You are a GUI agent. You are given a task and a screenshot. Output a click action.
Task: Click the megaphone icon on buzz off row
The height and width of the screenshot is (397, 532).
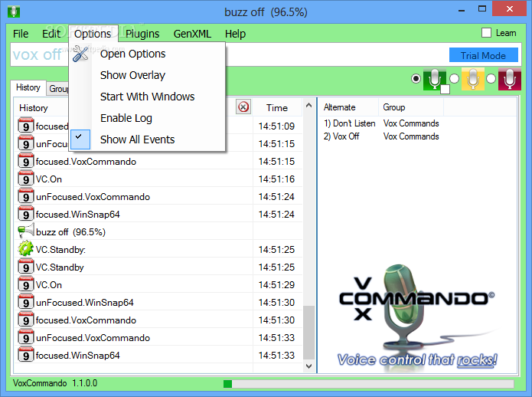(26, 231)
